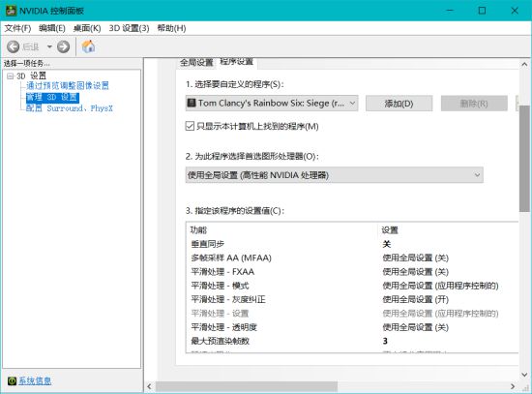The image size is (532, 394).
Task: Toggle 只显示本计算机上找到的程序 checkbox
Action: click(190, 127)
